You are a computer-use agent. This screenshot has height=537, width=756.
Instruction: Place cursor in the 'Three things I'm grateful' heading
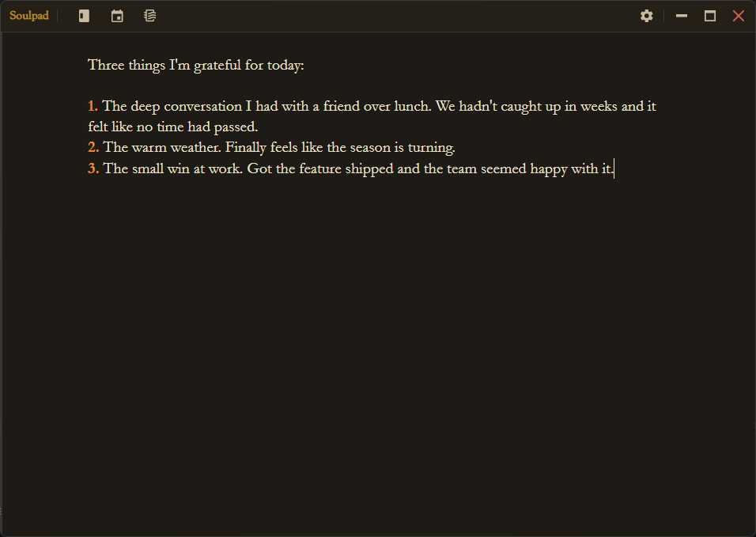point(195,66)
